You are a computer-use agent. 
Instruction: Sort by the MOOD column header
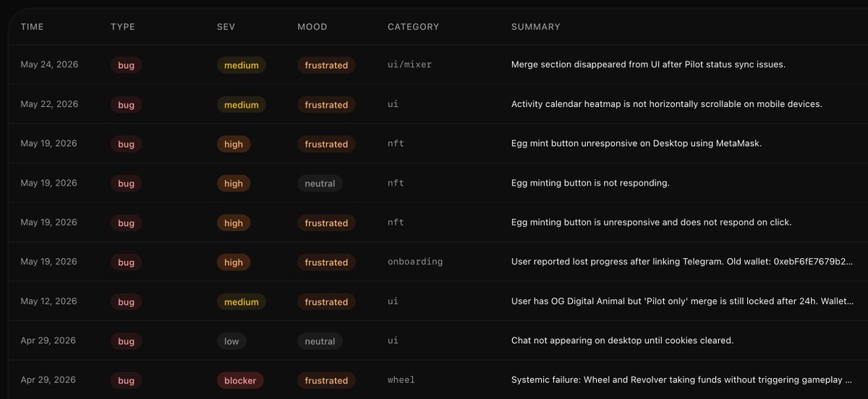[312, 27]
